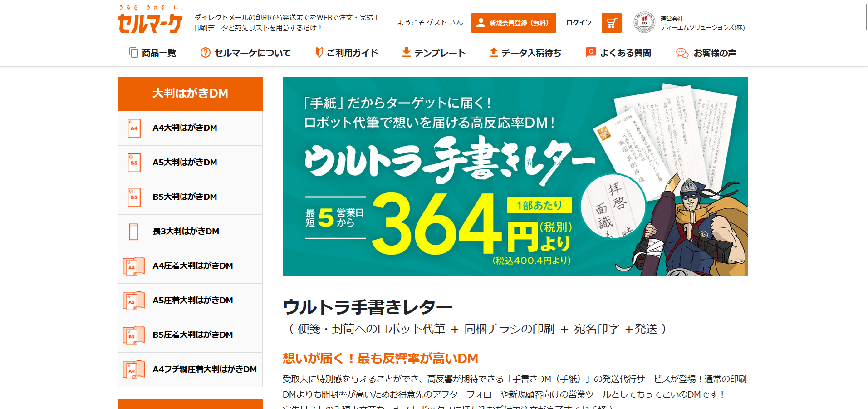Open お客様の声 page
868x409 pixels.
coord(706,53)
